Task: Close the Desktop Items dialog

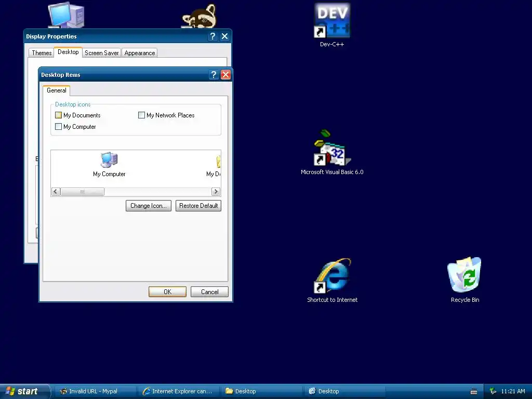Action: click(x=225, y=75)
